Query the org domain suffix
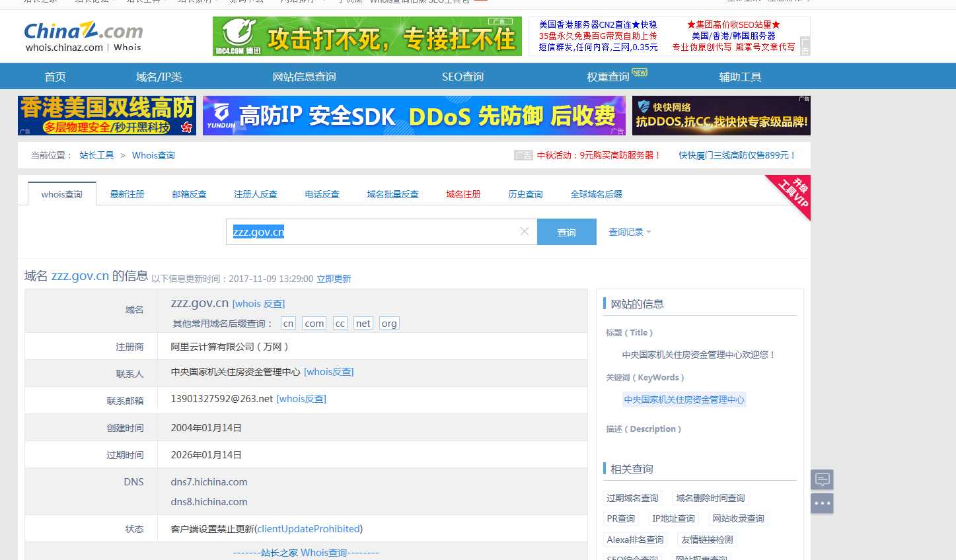The image size is (956, 560). point(389,324)
